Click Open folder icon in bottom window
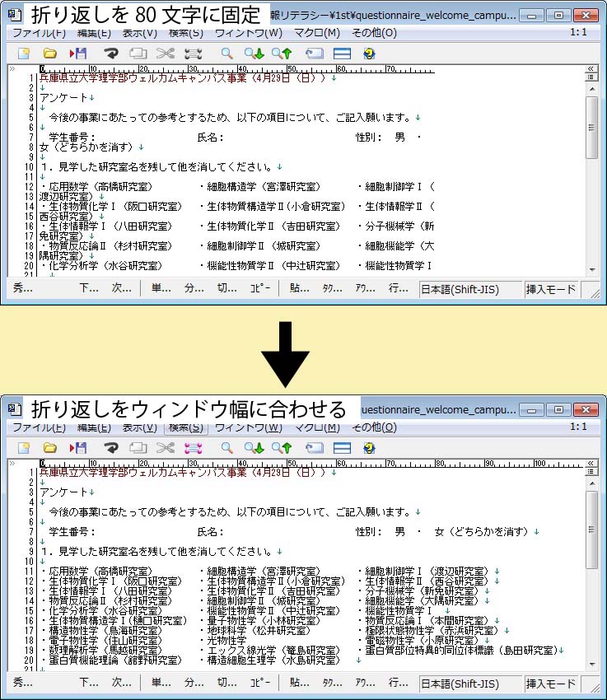Viewport: 607px width, 700px height. (x=50, y=448)
